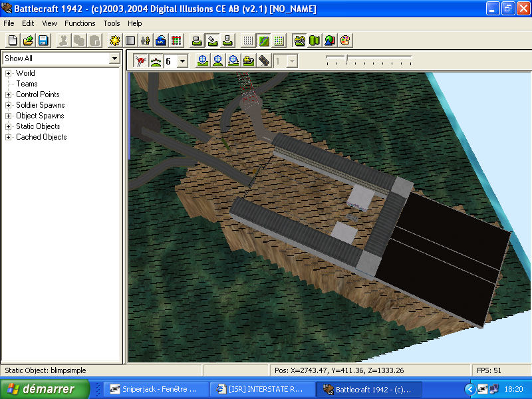532x399 pixels.
Task: Click the colored shapes object icon
Action: pyautogui.click(x=330, y=41)
